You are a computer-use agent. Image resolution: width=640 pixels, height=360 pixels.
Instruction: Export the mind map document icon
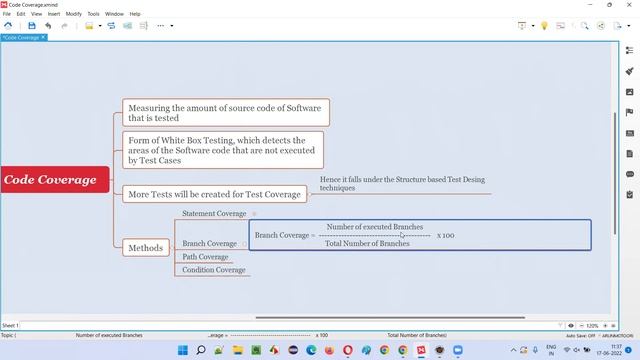[x=617, y=26]
